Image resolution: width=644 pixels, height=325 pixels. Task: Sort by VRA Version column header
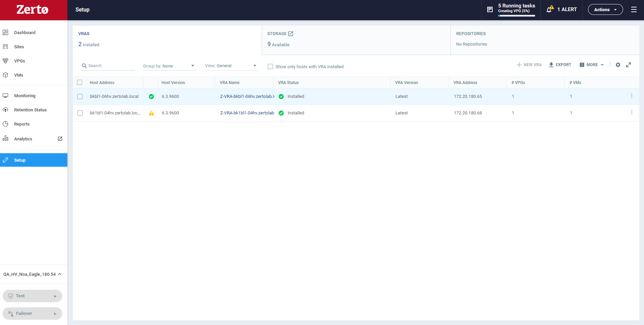(x=406, y=83)
